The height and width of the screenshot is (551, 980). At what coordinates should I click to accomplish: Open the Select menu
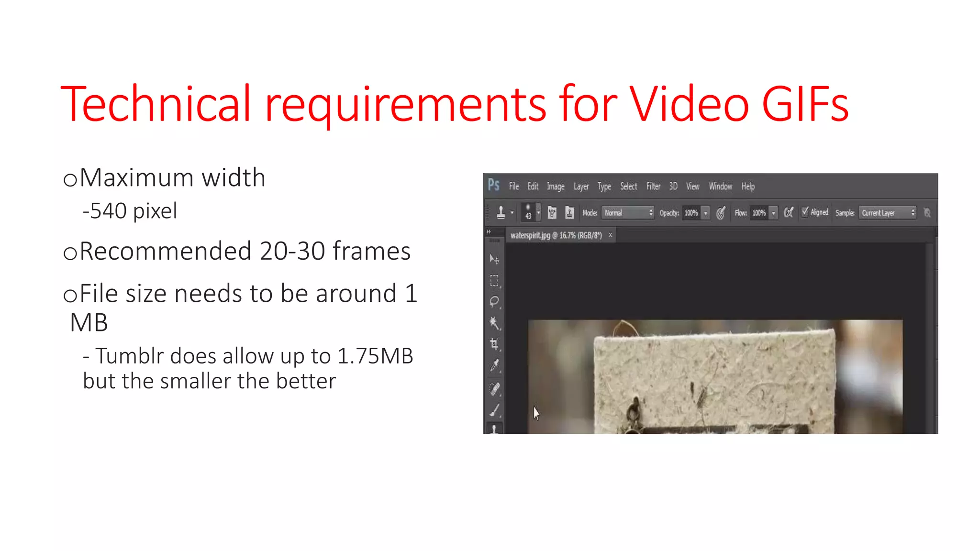629,186
